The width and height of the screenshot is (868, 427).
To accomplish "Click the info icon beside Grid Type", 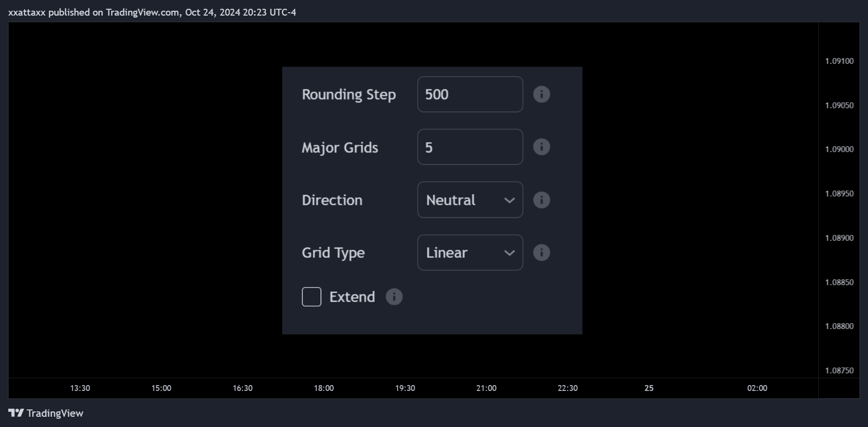I will pos(541,252).
